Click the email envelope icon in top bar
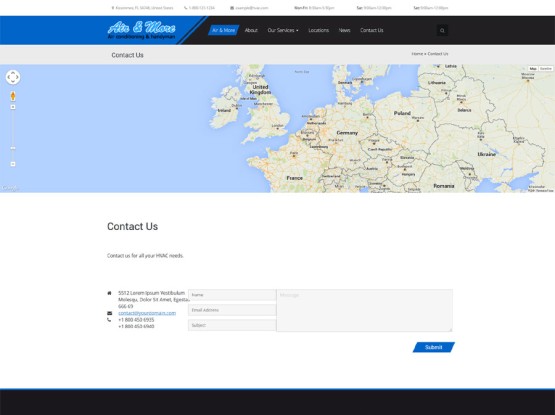Image resolution: width=555 pixels, height=415 pixels. 232,8
